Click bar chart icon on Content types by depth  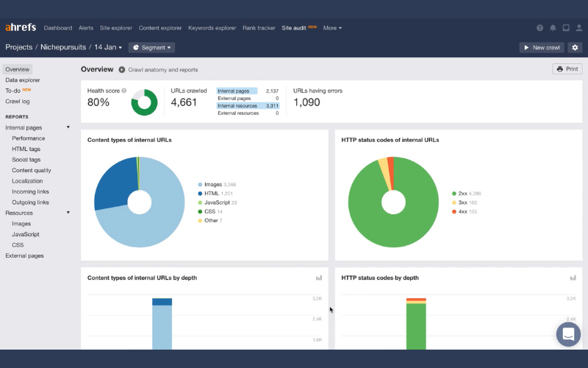(319, 278)
